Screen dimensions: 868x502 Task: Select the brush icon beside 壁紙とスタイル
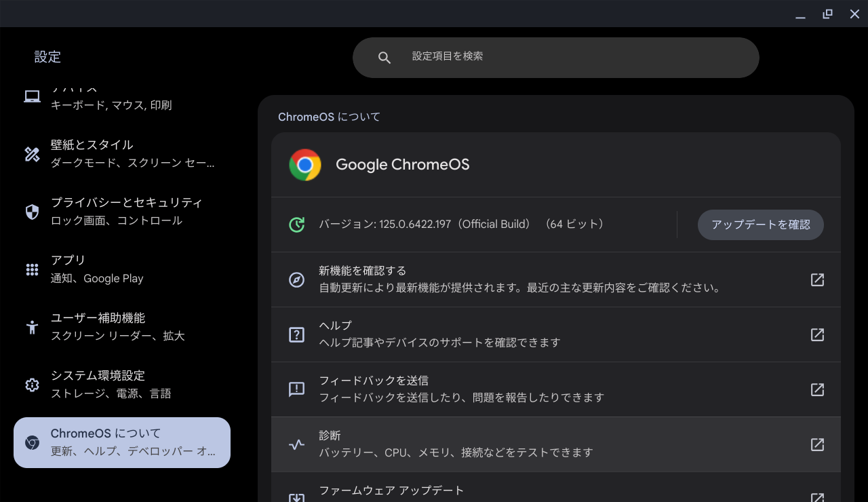(x=31, y=154)
